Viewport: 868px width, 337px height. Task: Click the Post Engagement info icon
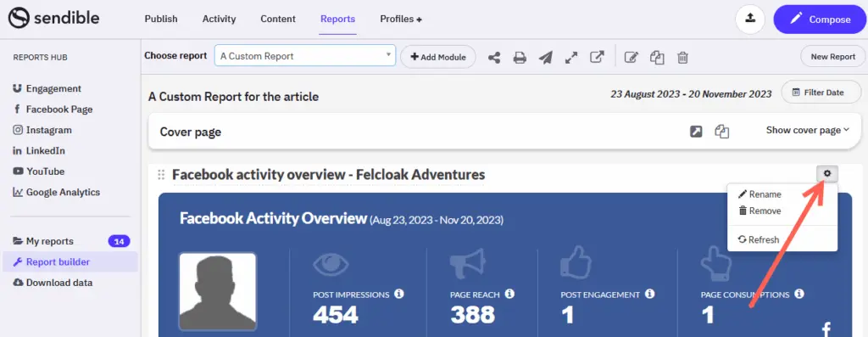(x=650, y=294)
